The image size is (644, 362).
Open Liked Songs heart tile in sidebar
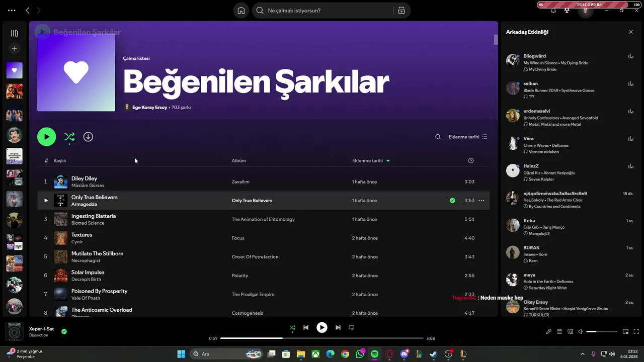[x=14, y=70]
